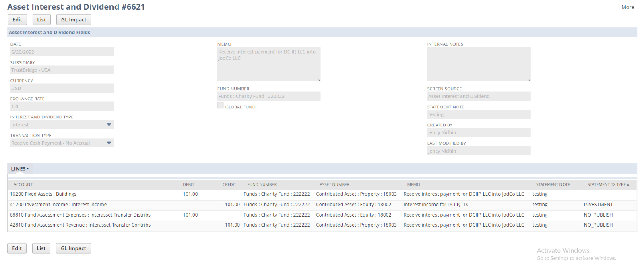Open GL Impact at the top

74,20
